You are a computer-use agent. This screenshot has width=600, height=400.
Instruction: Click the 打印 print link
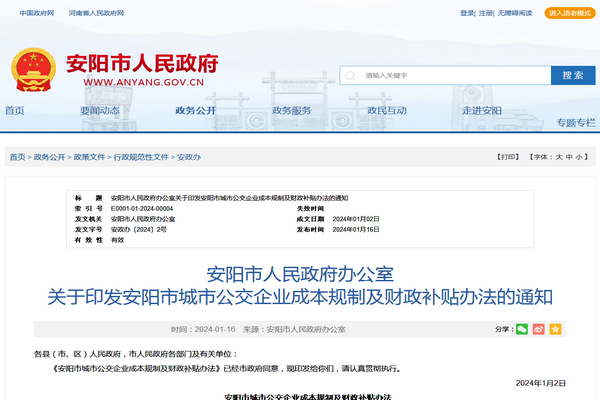click(x=508, y=157)
